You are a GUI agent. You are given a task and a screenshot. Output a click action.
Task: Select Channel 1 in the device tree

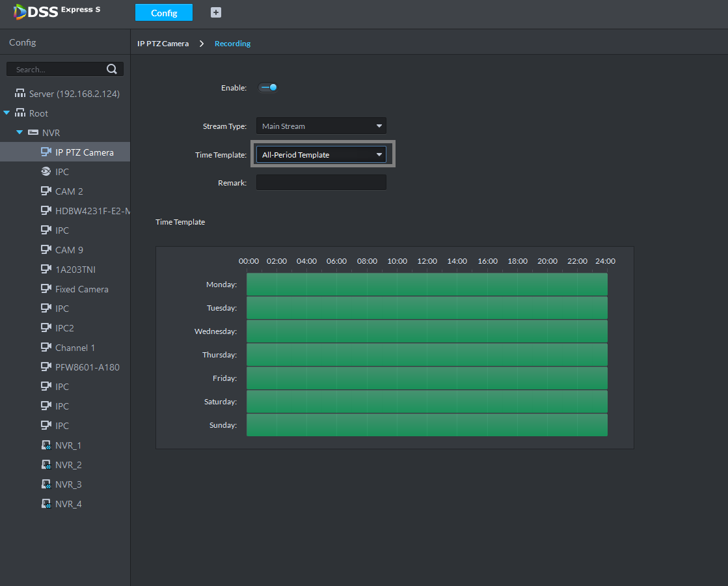75,348
